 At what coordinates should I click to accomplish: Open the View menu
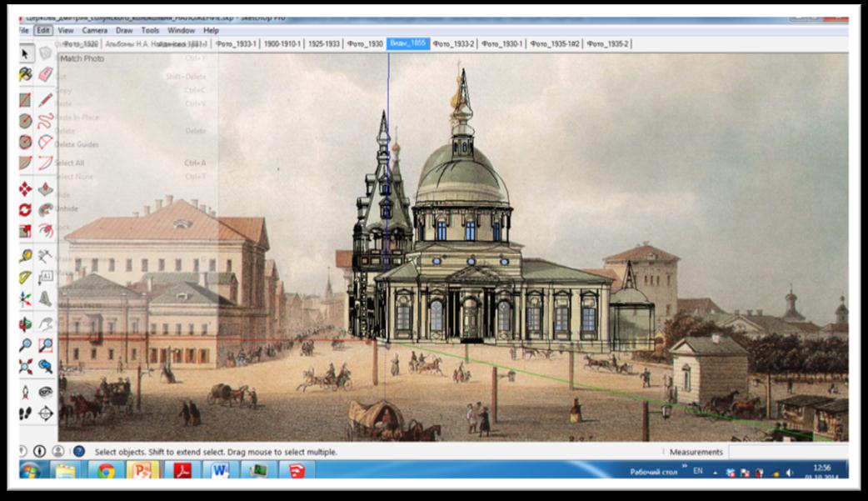pyautogui.click(x=65, y=31)
